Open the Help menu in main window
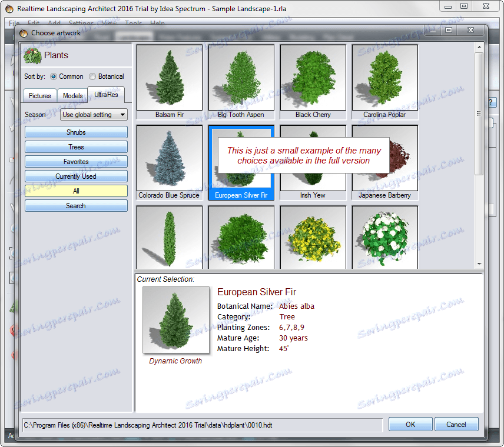Screen dimensions: 504x447 pyautogui.click(x=158, y=23)
